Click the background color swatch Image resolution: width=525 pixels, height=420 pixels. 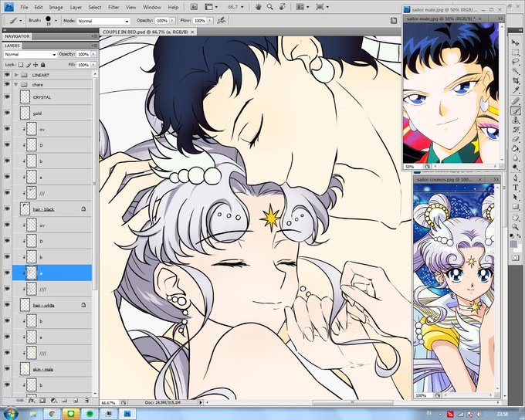[518, 248]
